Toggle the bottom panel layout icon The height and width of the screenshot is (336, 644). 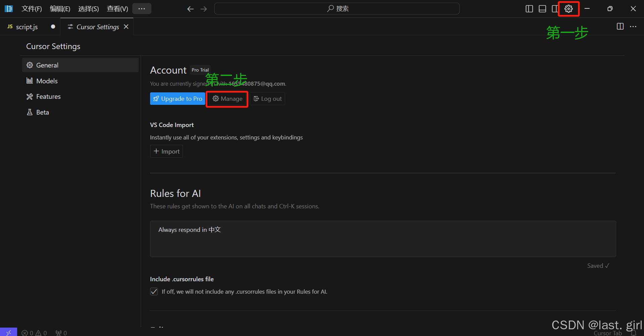click(542, 9)
